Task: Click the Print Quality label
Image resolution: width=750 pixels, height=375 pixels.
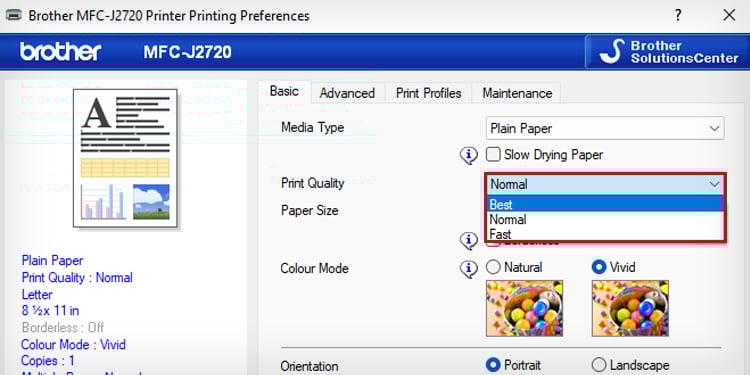Action: pos(312,183)
